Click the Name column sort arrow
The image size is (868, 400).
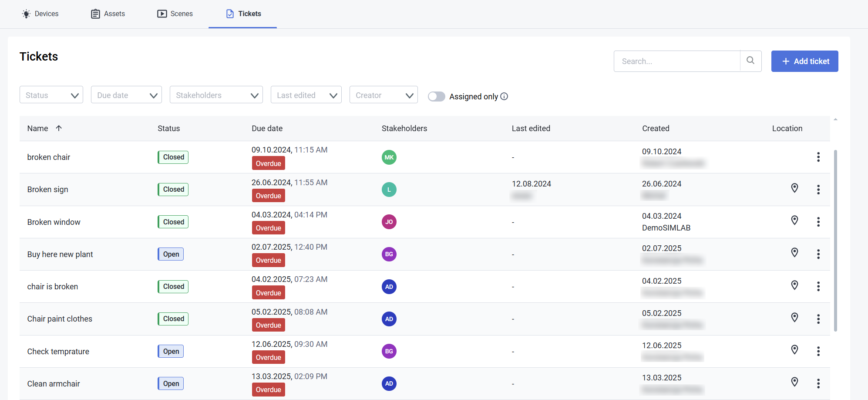coord(59,128)
